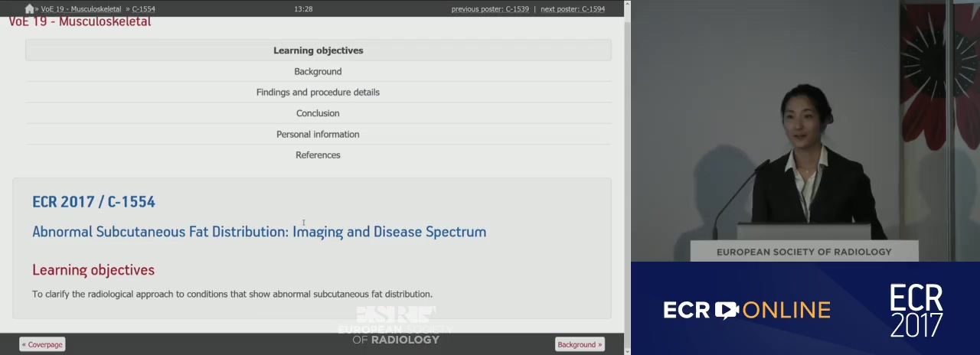Click the Background » next button

coord(580,344)
